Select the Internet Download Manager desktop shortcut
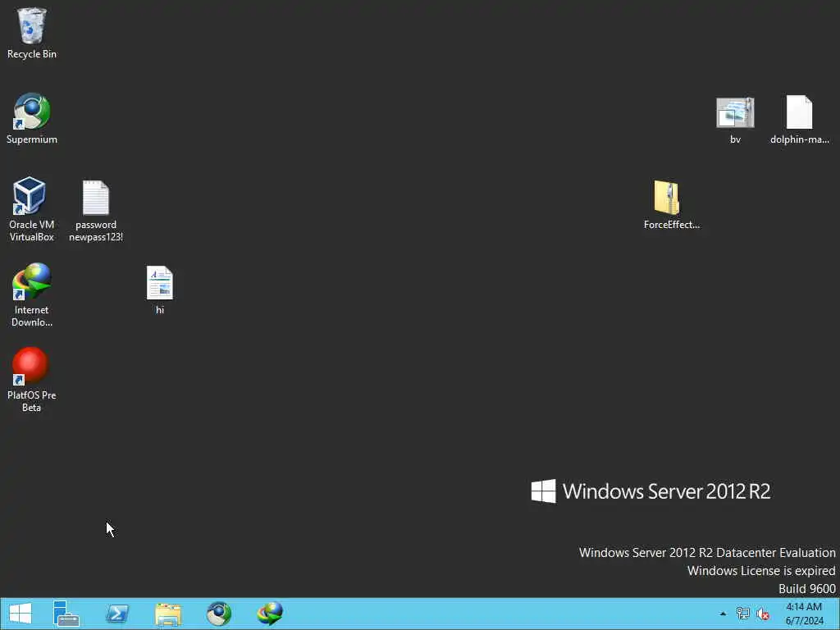 pyautogui.click(x=32, y=294)
